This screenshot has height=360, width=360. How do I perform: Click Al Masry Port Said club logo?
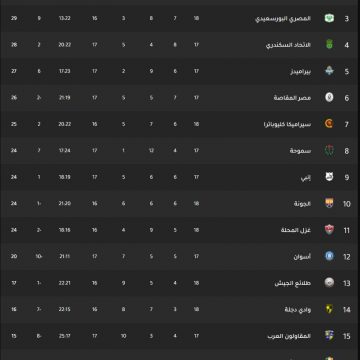pos(329,18)
